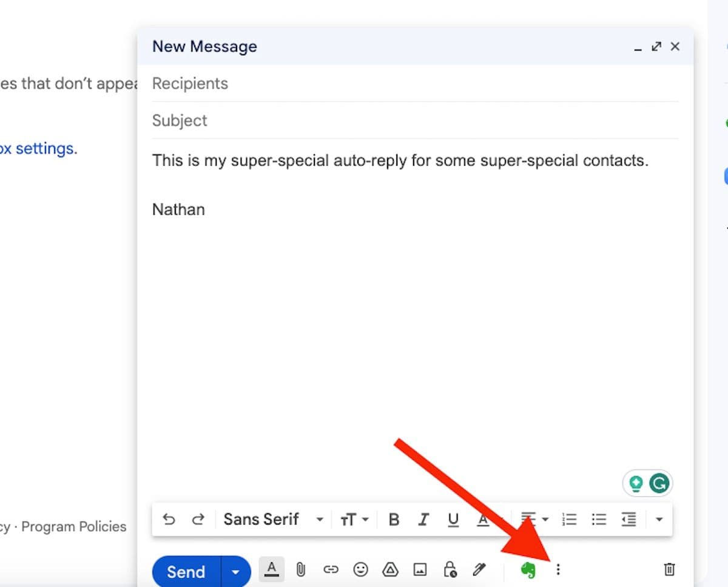Open the Sans Serif font dropdown
Screen dimensions: 728x587
[269, 519]
